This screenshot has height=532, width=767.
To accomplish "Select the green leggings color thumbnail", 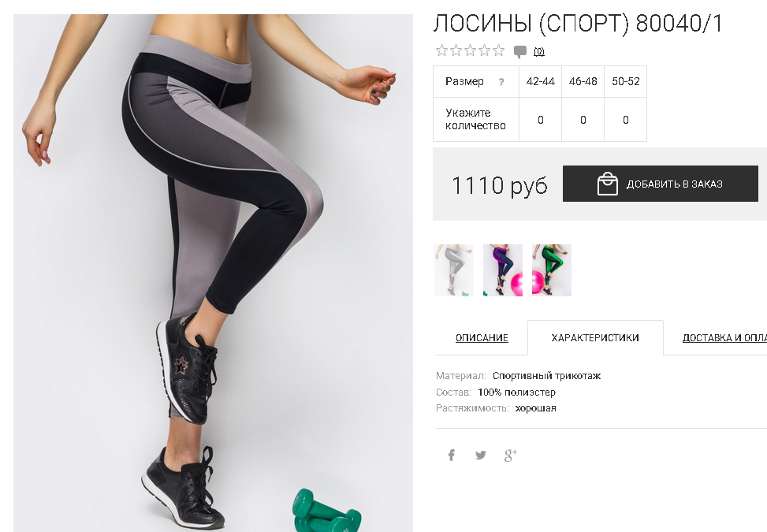I will coord(552,270).
